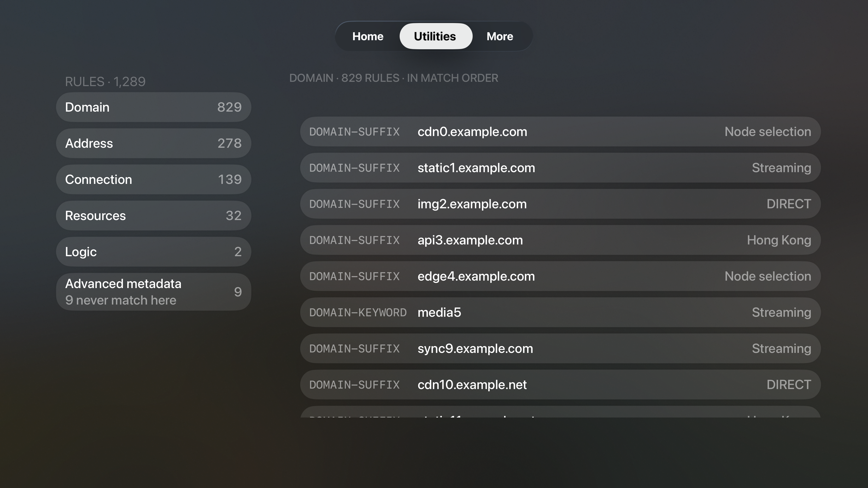Click Hong Kong policy on api3 rule
This screenshot has height=488, width=868.
pos(779,240)
